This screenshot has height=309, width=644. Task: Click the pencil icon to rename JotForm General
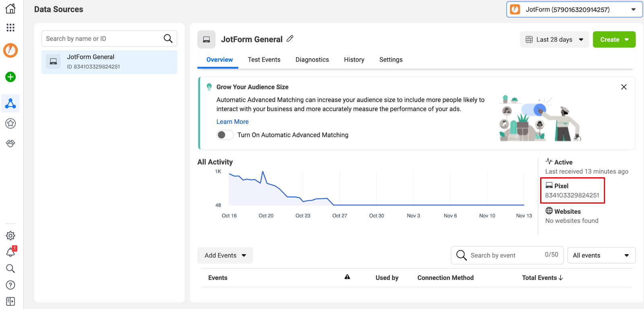pyautogui.click(x=290, y=39)
